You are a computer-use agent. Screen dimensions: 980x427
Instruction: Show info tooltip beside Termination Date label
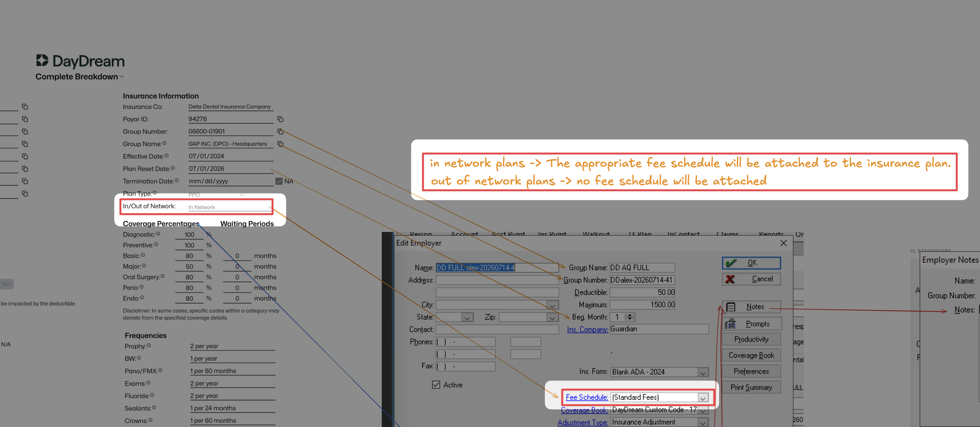pos(177,181)
